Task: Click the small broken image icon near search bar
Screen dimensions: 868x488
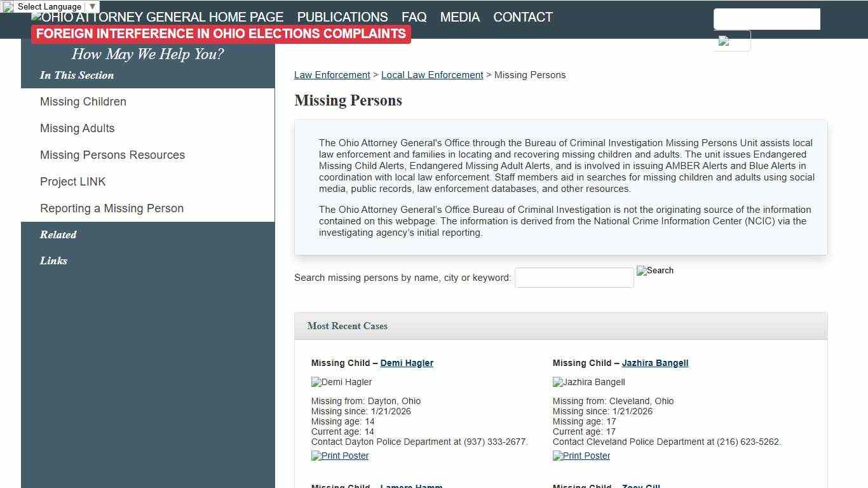Action: pos(732,41)
